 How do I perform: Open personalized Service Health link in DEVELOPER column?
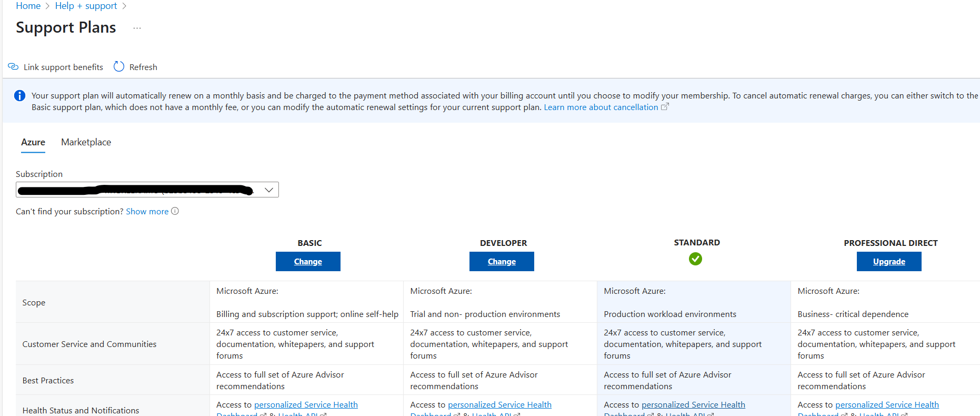(499, 404)
